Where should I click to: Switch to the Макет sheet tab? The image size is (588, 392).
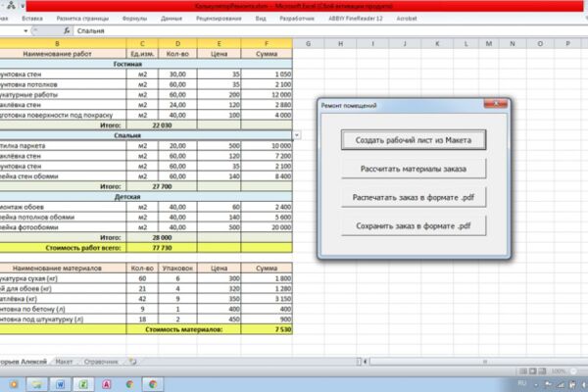click(64, 362)
